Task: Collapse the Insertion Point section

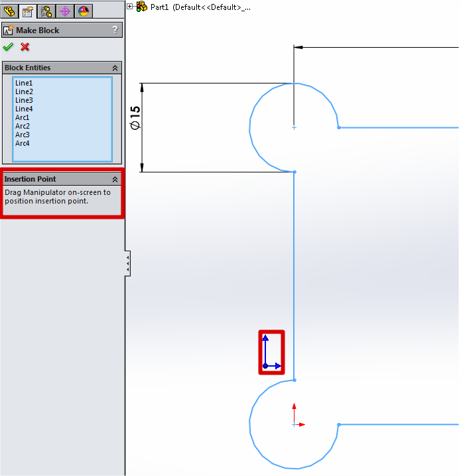Action: click(x=115, y=179)
